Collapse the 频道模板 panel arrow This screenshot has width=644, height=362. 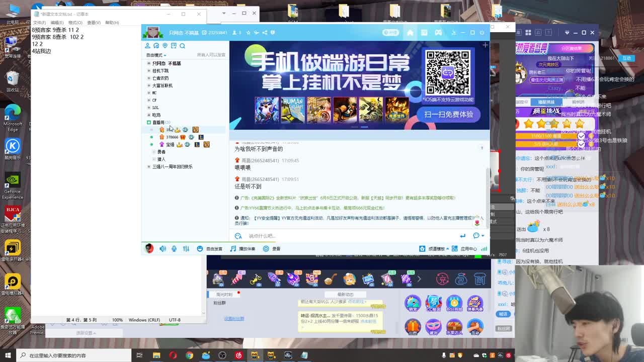(448, 248)
